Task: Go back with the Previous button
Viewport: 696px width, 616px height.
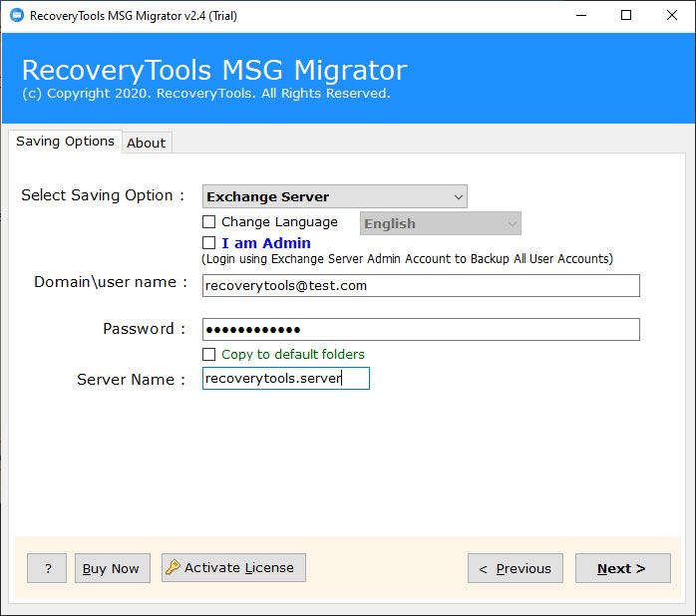Action: tap(515, 568)
